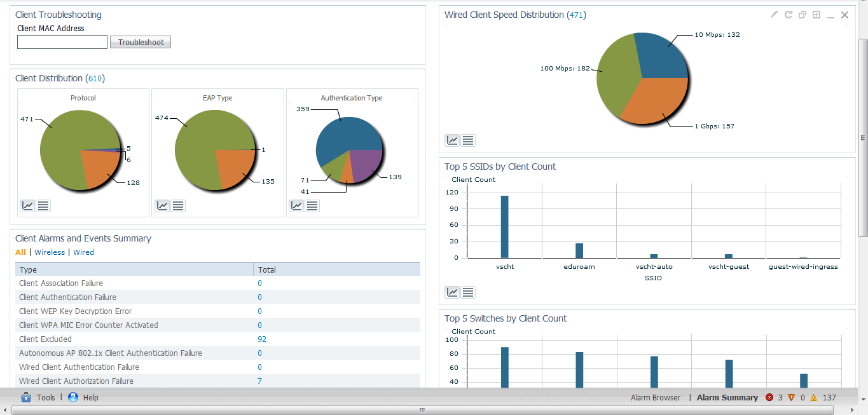This screenshot has width=868, height=415.
Task: Open Client Authentication Failure total 0
Action: click(x=259, y=297)
